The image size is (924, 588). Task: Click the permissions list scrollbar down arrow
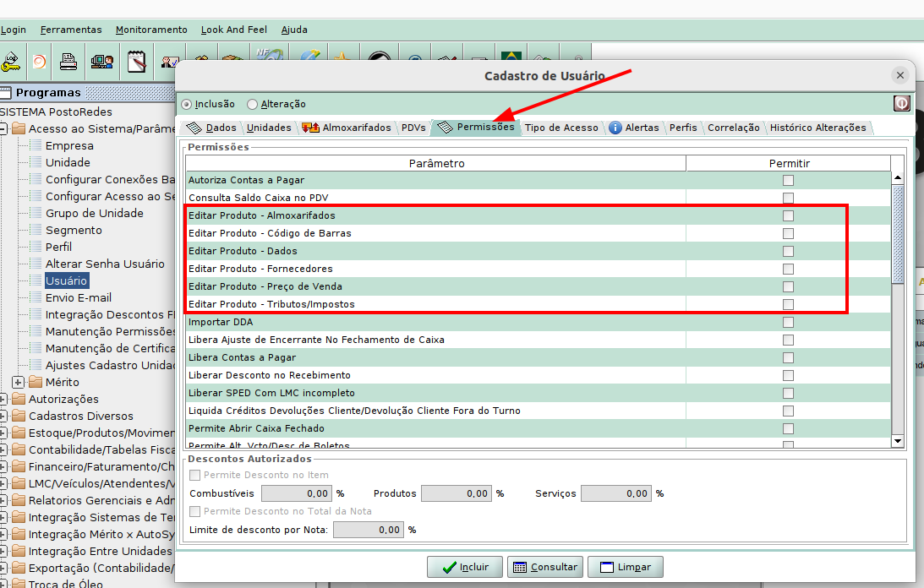[898, 441]
